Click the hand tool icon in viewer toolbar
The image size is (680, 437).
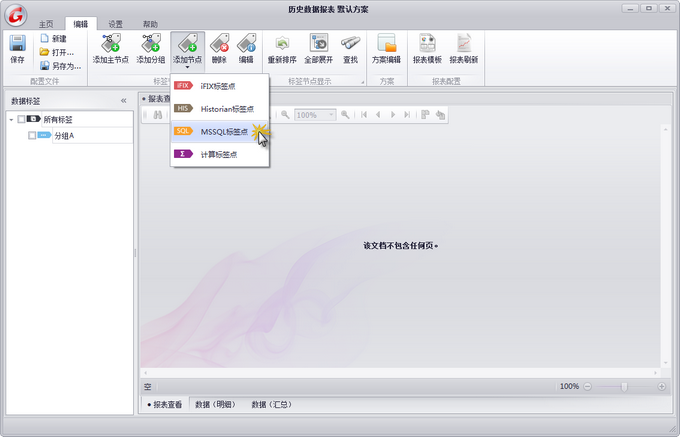pos(440,115)
